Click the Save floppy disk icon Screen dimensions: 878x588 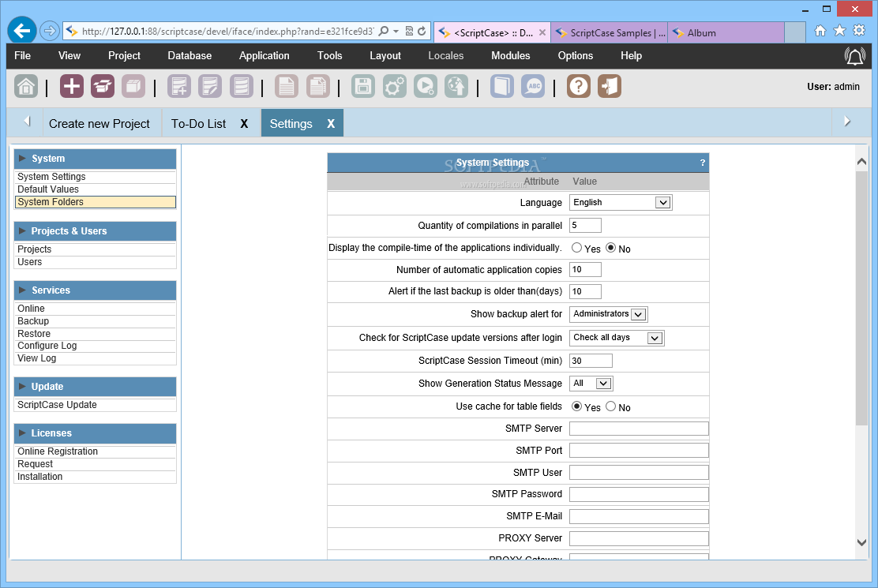(x=363, y=87)
